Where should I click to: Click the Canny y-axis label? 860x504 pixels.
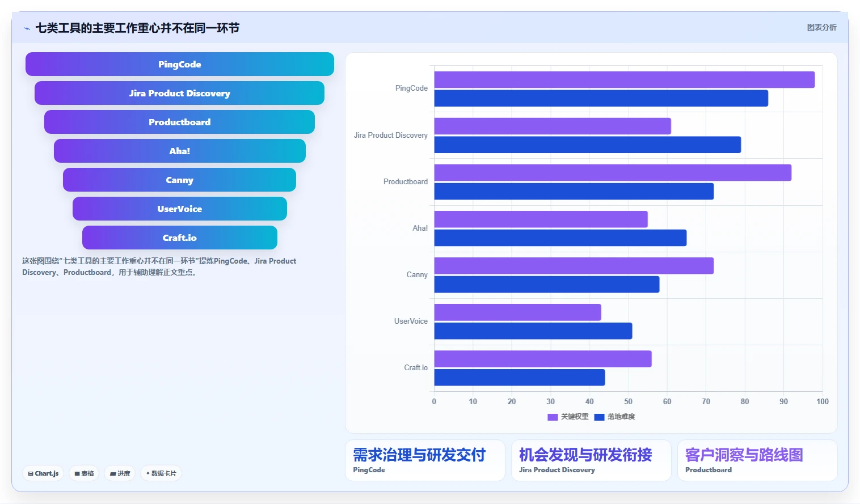(417, 275)
